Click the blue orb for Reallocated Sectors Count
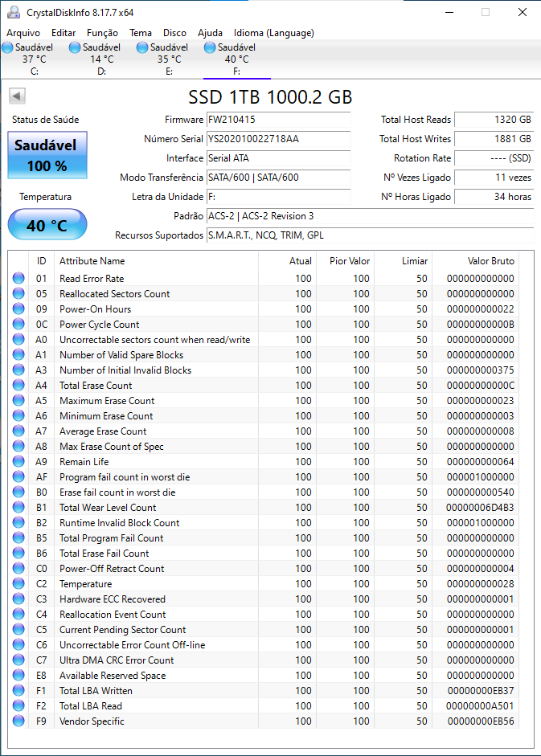This screenshot has height=756, width=541. (x=18, y=293)
